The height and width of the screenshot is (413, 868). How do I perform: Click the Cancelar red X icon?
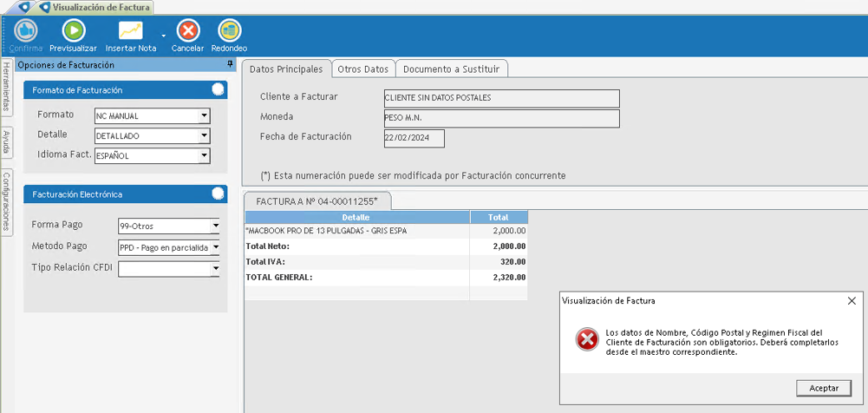[x=187, y=29]
